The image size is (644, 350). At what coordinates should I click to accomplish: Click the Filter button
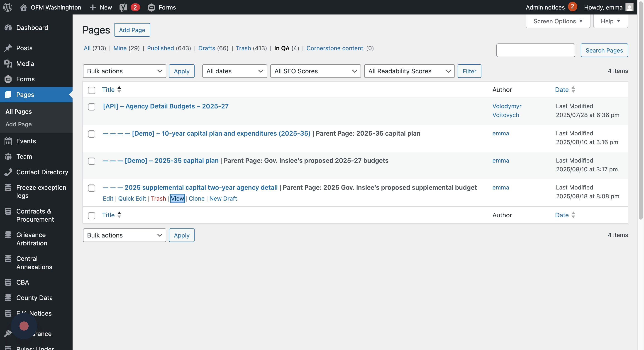(x=469, y=71)
